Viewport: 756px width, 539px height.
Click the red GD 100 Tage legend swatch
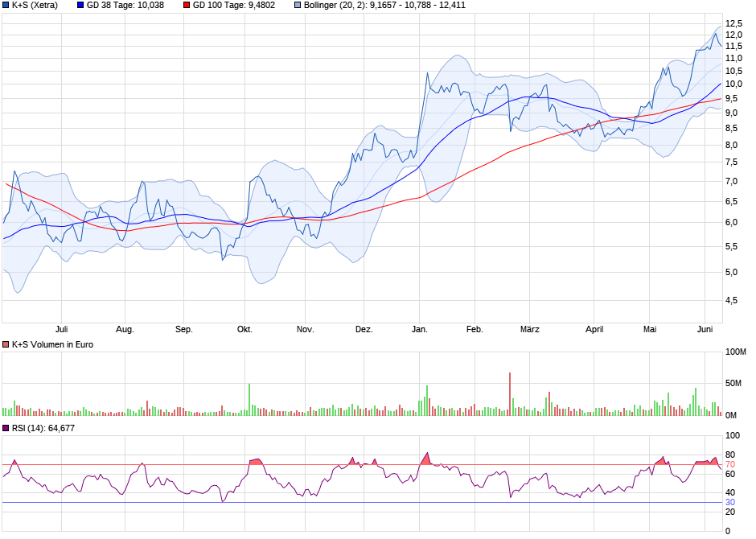(x=187, y=6)
